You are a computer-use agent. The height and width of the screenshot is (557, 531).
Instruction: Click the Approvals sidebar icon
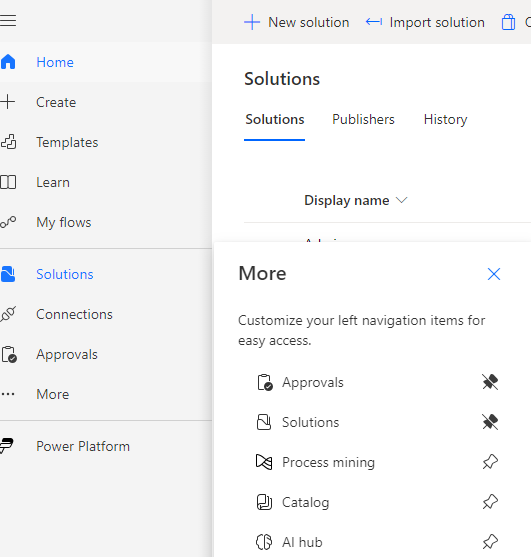[9, 354]
